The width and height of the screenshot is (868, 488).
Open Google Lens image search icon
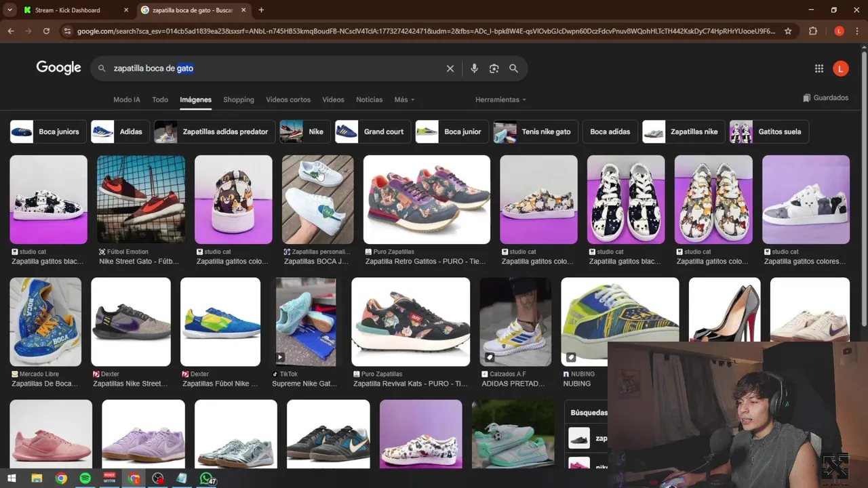coord(494,68)
